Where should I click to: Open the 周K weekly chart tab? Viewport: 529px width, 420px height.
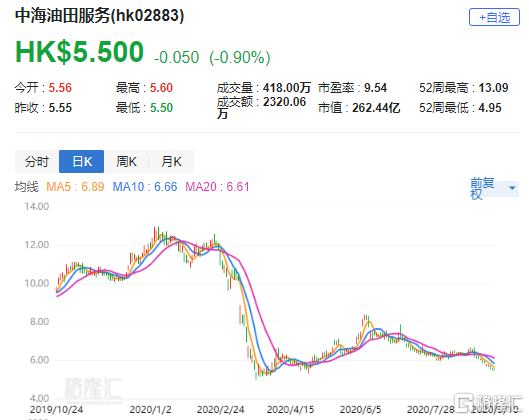coord(126,162)
